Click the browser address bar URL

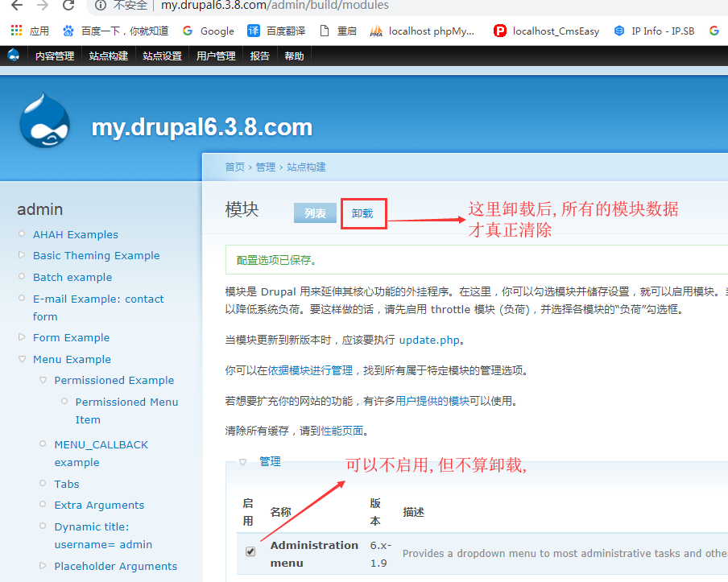[274, 6]
